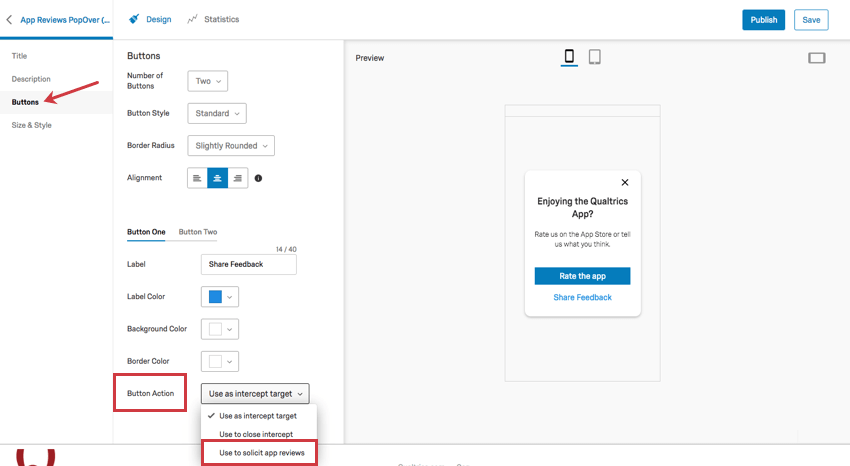This screenshot has width=850, height=466.
Task: Click the Statistics chart icon
Action: (192, 19)
